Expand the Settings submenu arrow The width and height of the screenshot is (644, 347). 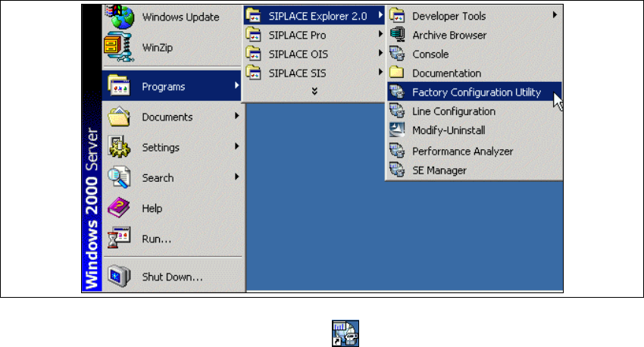click(x=236, y=146)
